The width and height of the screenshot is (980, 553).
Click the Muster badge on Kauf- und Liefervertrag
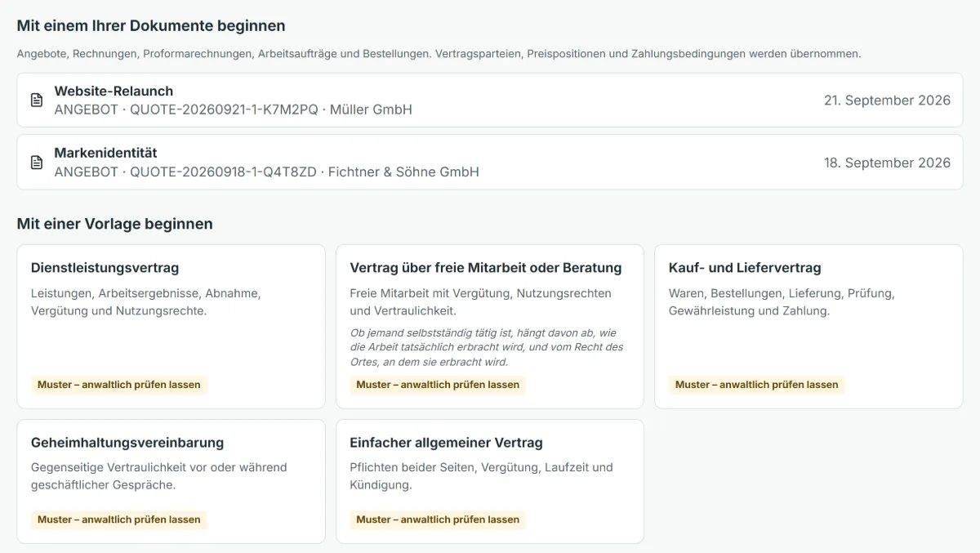(757, 385)
